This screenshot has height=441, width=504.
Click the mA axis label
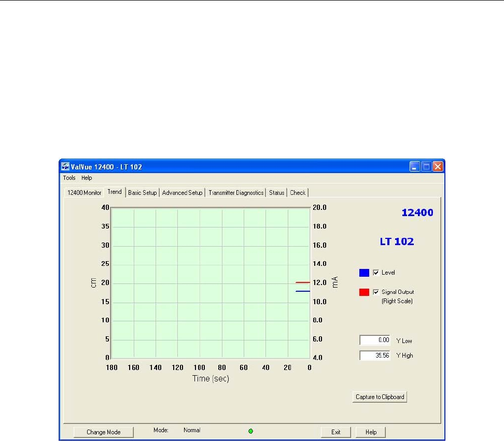click(335, 282)
